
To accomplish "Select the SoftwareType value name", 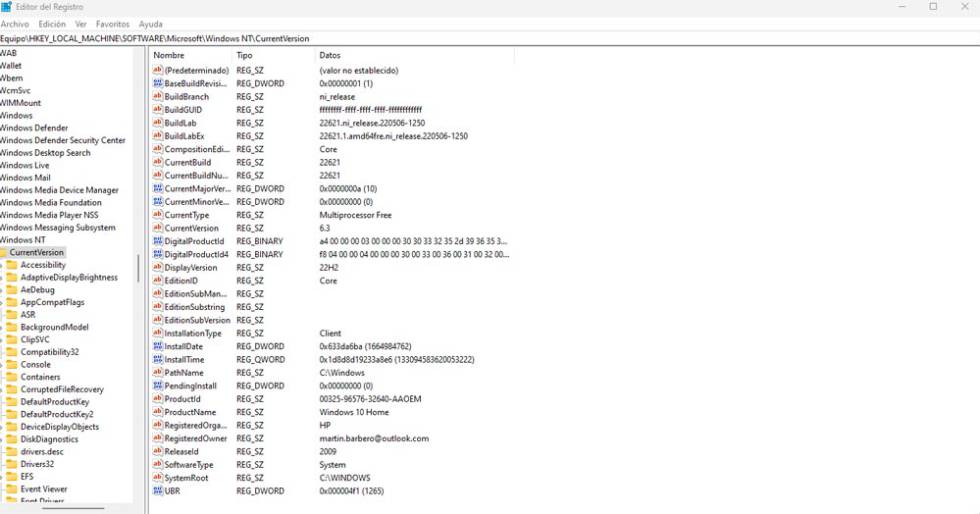I will (x=189, y=465).
